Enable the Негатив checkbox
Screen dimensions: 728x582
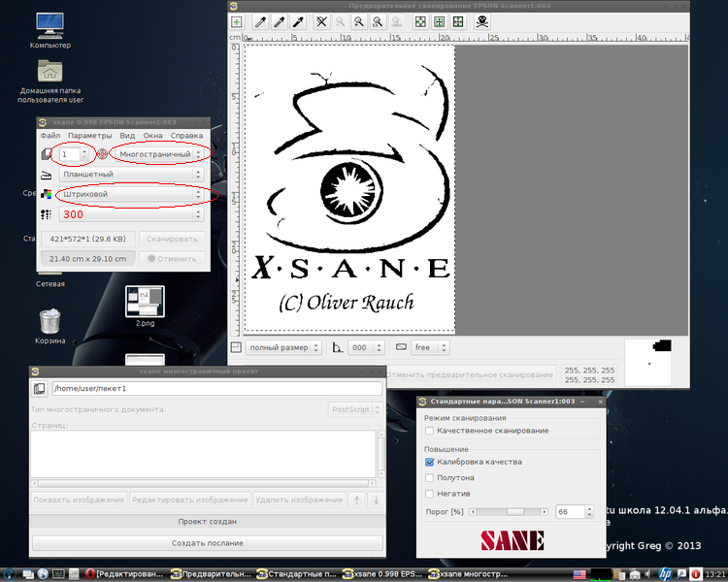pyautogui.click(x=429, y=494)
